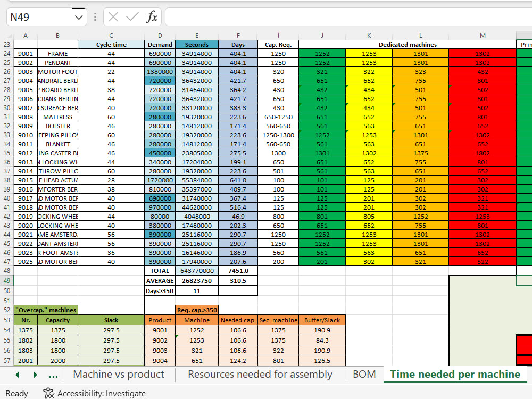Click cap req value 650-1250
This screenshot has width=532, height=399.
click(x=278, y=117)
